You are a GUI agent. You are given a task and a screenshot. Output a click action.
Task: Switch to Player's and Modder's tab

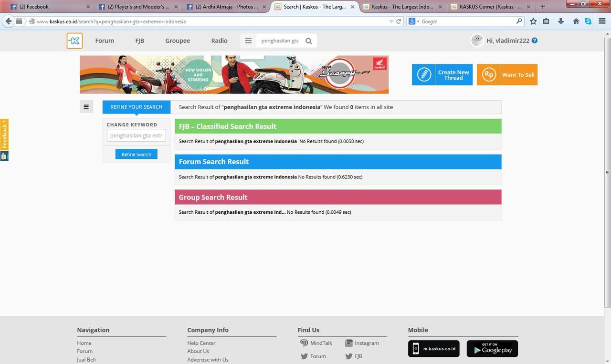pos(137,7)
